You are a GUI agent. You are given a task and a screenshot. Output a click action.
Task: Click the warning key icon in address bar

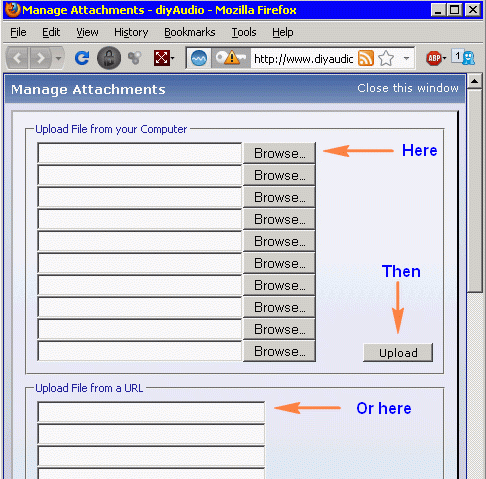click(x=231, y=58)
